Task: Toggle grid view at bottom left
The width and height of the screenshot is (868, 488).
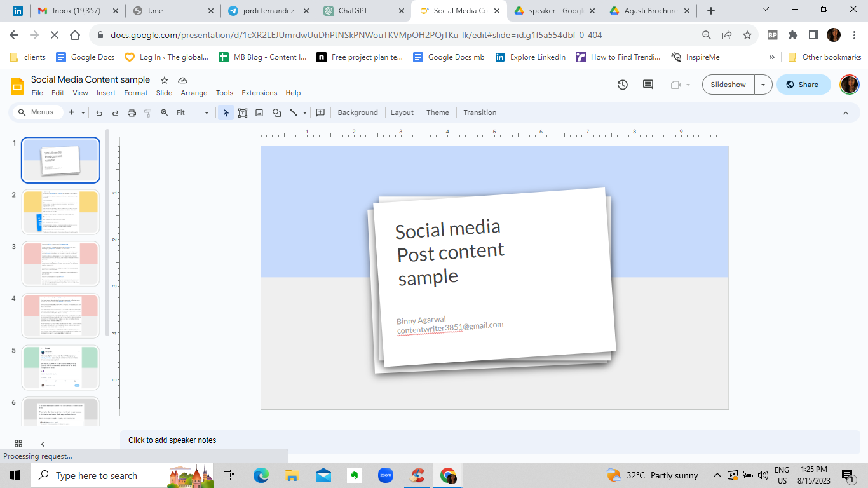Action: [x=18, y=444]
